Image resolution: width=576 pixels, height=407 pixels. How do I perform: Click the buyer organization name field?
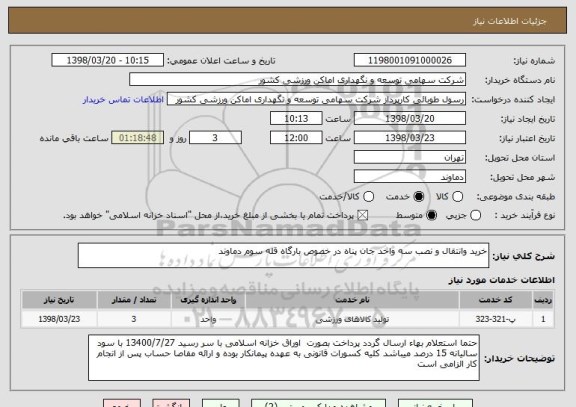click(298, 80)
